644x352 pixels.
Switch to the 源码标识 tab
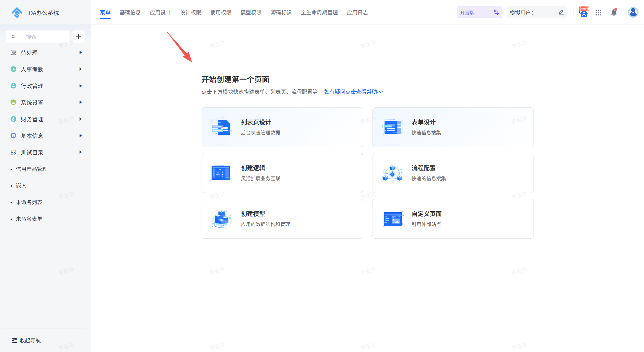pyautogui.click(x=281, y=12)
